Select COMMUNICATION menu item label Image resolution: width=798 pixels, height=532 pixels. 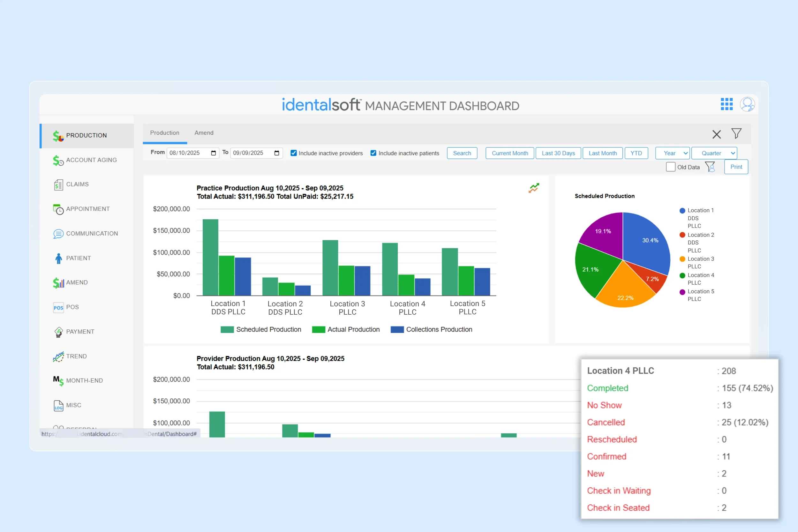point(92,233)
